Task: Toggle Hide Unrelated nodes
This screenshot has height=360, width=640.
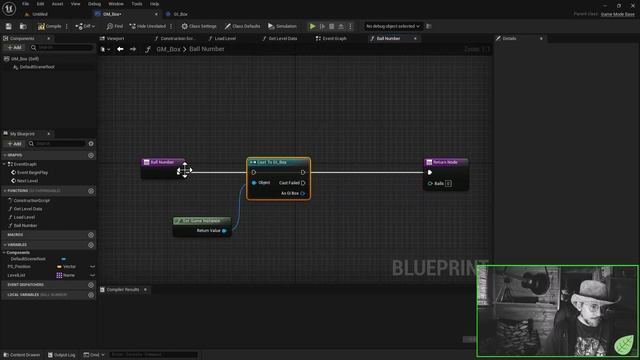Action: (x=148, y=26)
